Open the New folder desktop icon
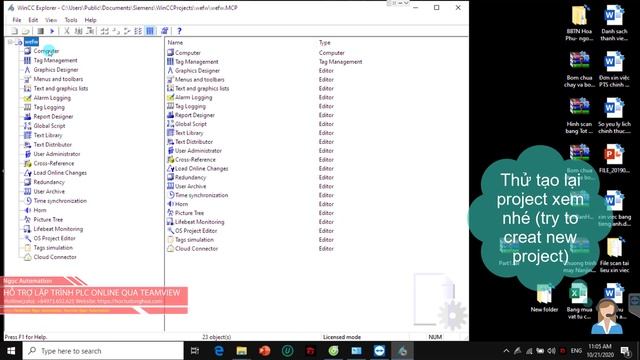The image size is (640, 360). tap(544, 298)
